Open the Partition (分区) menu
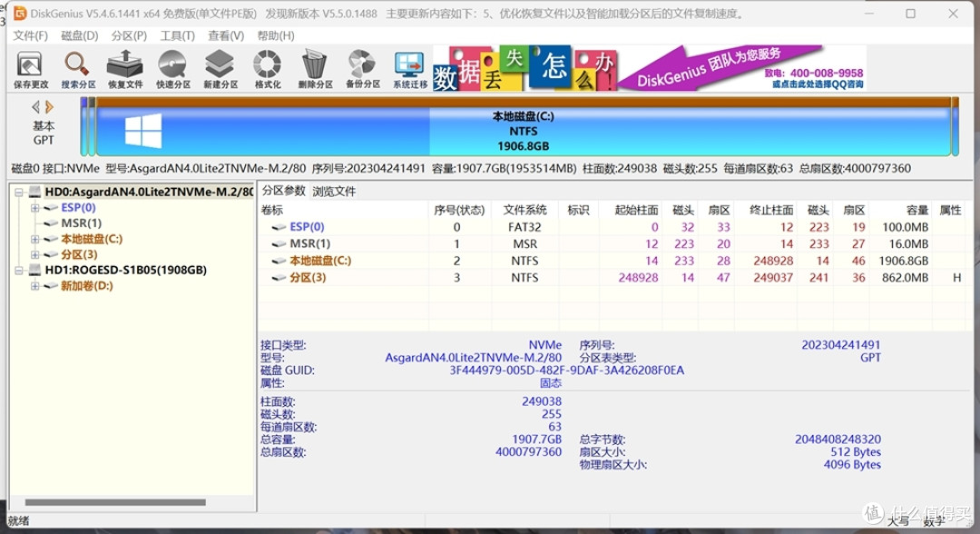The height and width of the screenshot is (534, 980). click(x=129, y=35)
